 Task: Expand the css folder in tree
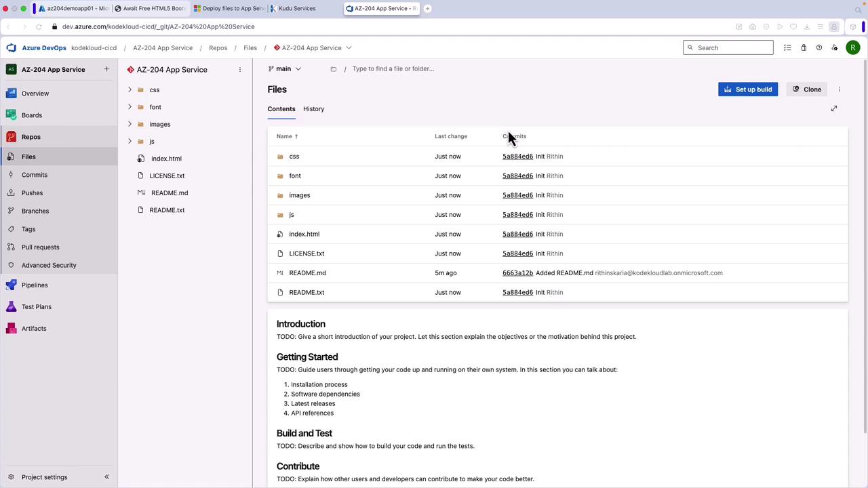point(130,89)
